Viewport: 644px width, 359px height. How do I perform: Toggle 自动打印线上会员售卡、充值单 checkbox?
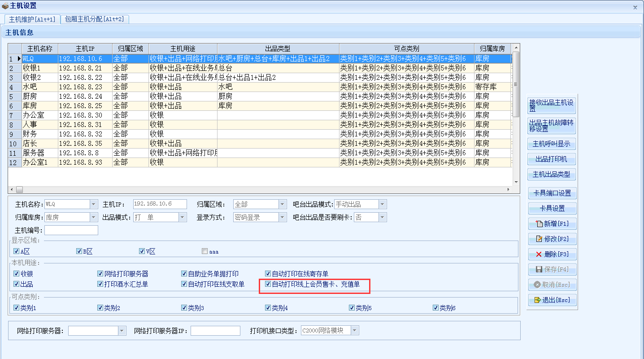coord(268,284)
